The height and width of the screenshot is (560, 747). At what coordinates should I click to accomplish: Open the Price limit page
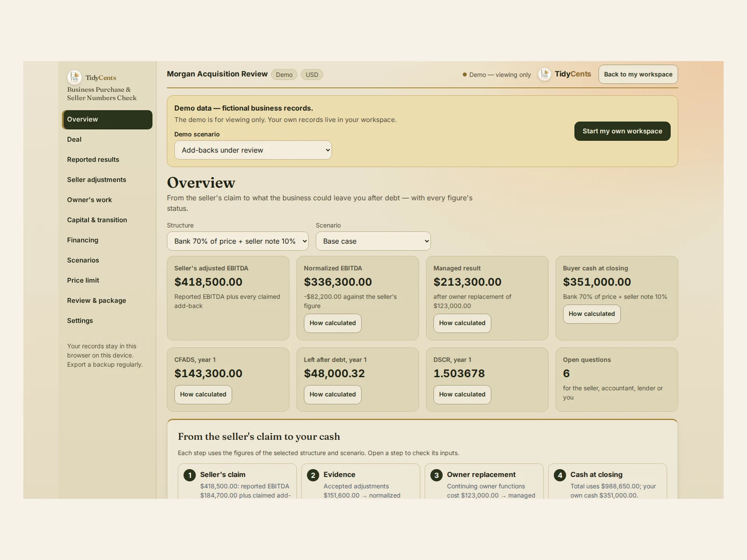(107, 280)
